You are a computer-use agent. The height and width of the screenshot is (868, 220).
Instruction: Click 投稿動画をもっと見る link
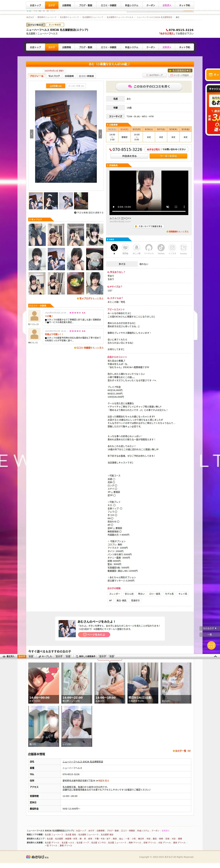coord(178,232)
